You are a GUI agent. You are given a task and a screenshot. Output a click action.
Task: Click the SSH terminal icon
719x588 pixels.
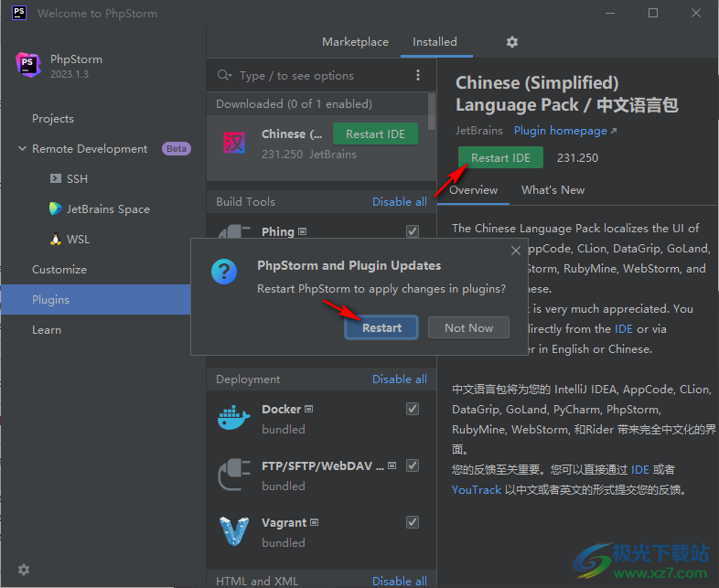click(x=56, y=178)
